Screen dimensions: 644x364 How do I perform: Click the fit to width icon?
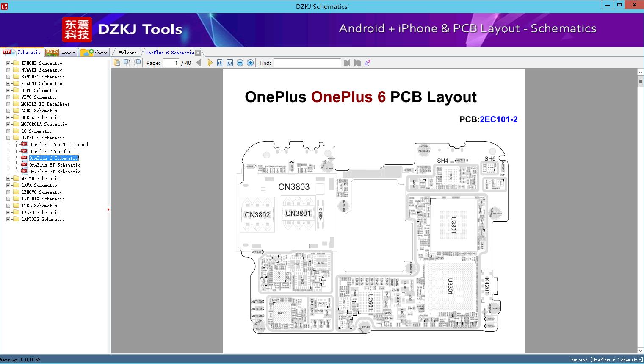[219, 62]
